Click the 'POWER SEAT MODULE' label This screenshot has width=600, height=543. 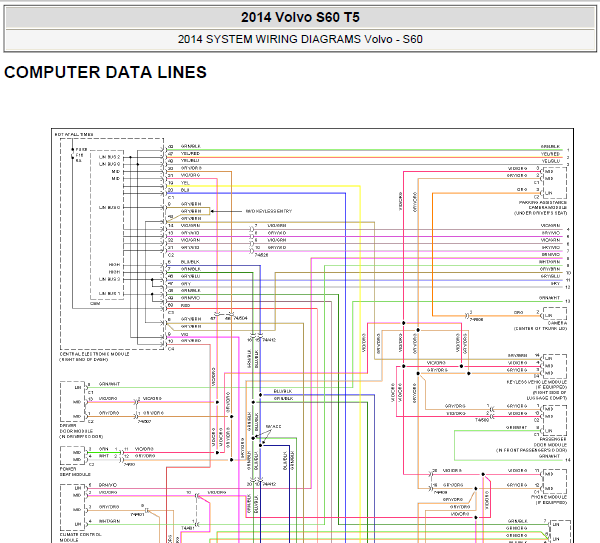75,471
